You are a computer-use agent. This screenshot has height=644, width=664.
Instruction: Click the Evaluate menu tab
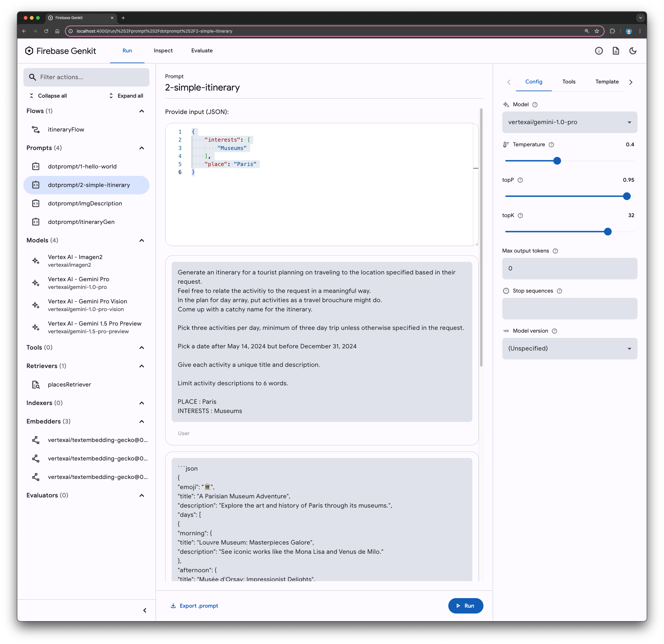(x=202, y=51)
